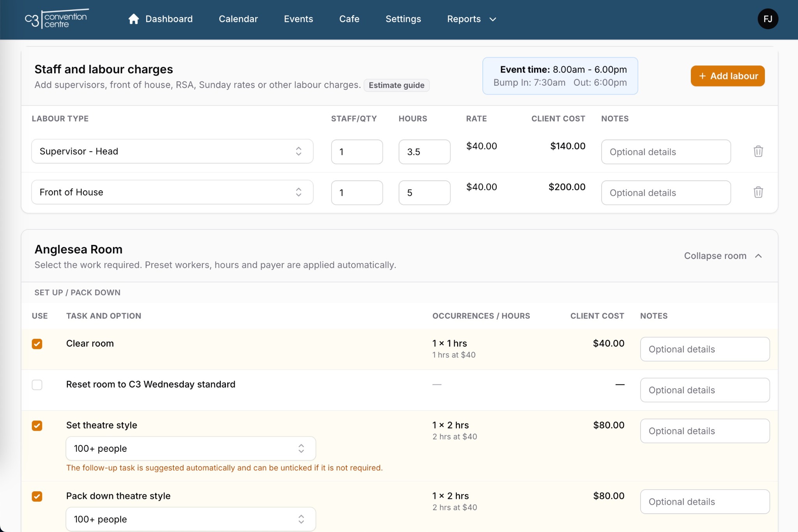Tick Reset room to C3 Wednesday standard
This screenshot has height=532, width=798.
pos(37,385)
